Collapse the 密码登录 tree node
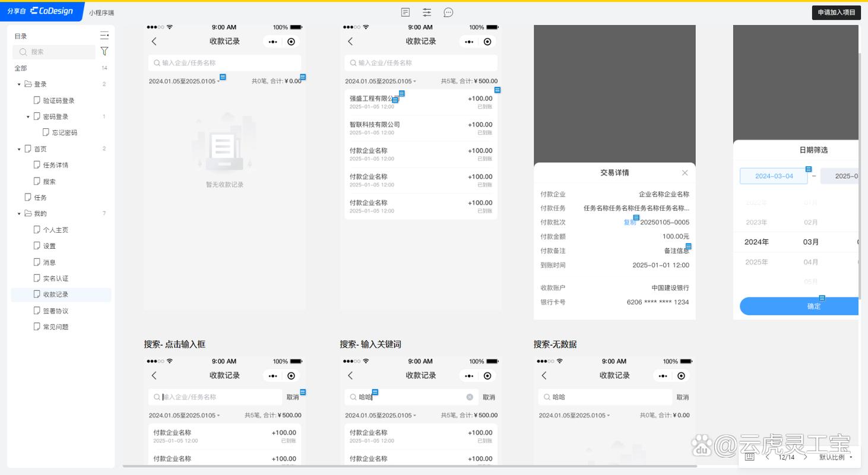This screenshot has height=475, width=868. 28,117
